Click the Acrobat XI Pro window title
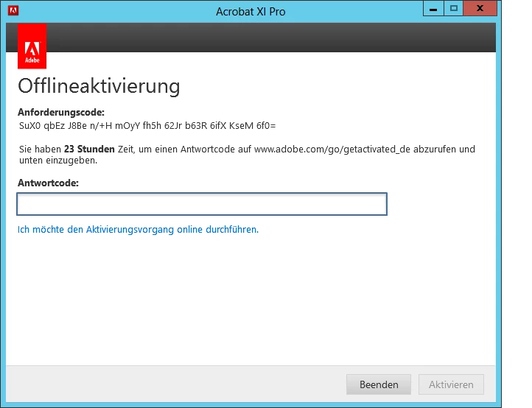This screenshot has width=532, height=408. coord(251,12)
